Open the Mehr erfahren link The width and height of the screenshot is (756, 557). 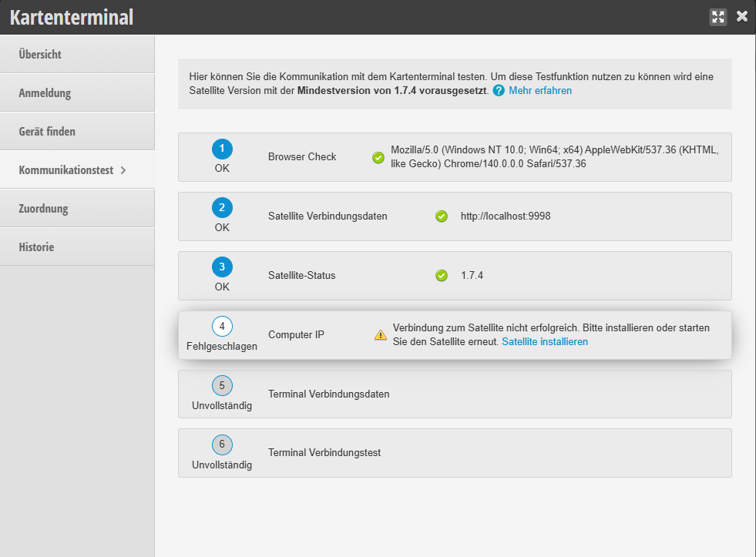(x=539, y=91)
